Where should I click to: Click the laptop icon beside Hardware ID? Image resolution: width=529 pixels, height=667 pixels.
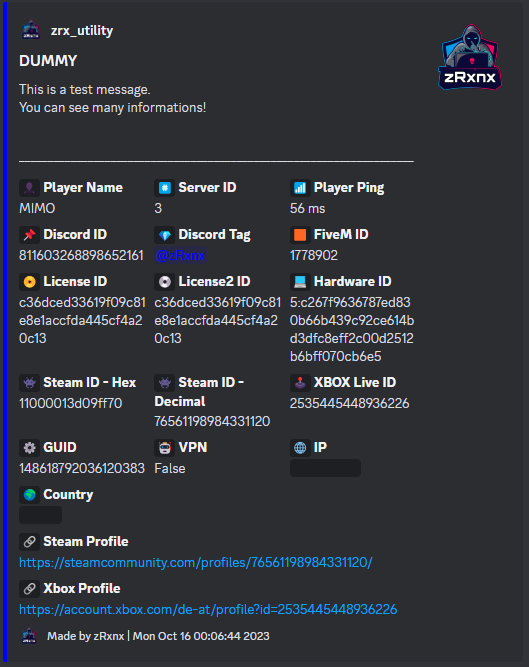(300, 282)
